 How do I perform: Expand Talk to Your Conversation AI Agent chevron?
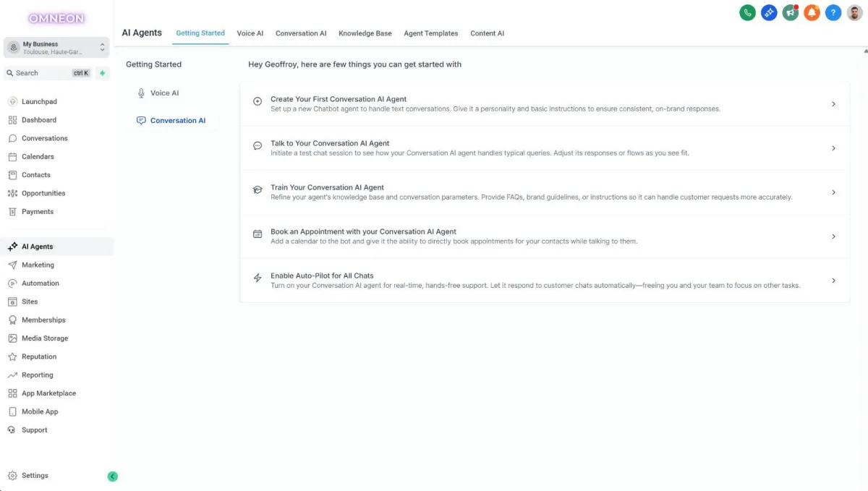pyautogui.click(x=833, y=148)
